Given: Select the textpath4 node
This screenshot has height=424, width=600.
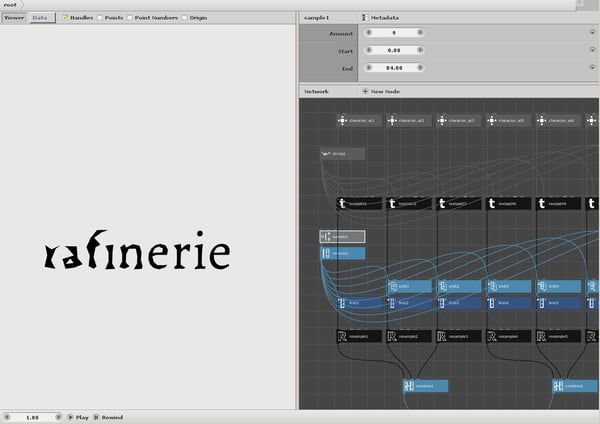Looking at the screenshot, I should tap(508, 204).
